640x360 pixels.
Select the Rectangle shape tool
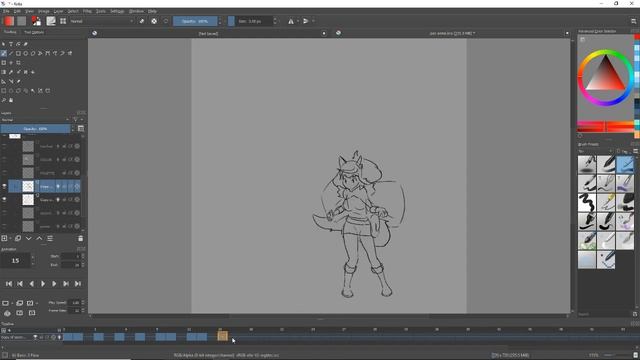(18, 53)
